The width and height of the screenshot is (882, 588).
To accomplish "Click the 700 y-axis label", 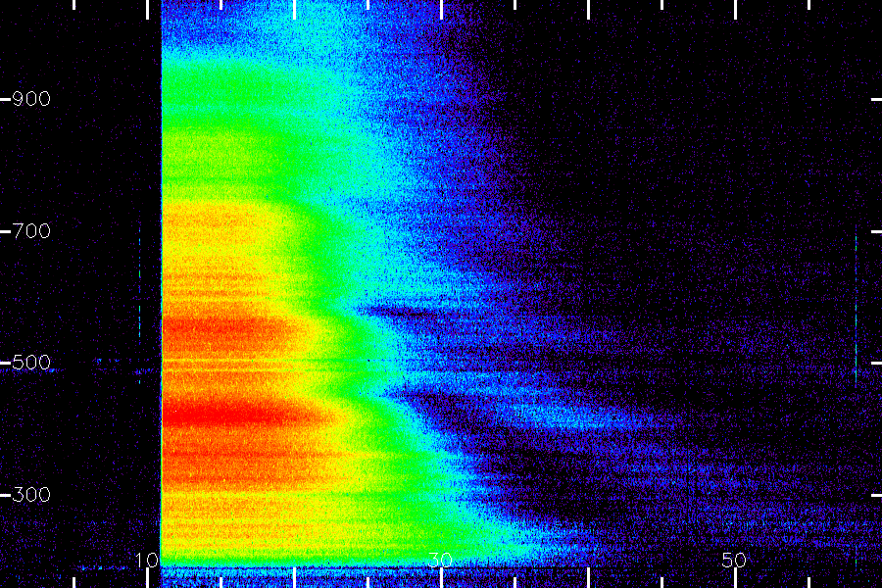I will [x=31, y=230].
